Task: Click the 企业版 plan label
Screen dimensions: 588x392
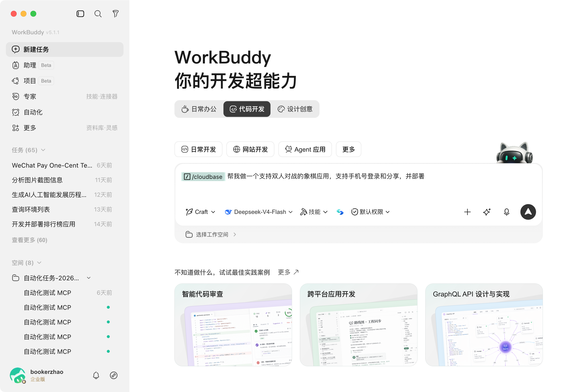Action: [38, 379]
